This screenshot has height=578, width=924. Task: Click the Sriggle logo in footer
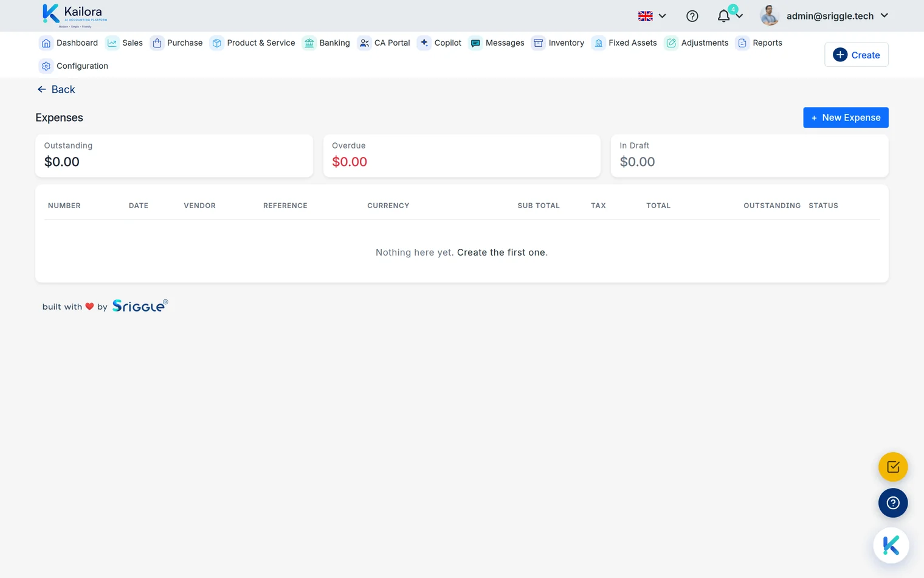click(140, 305)
